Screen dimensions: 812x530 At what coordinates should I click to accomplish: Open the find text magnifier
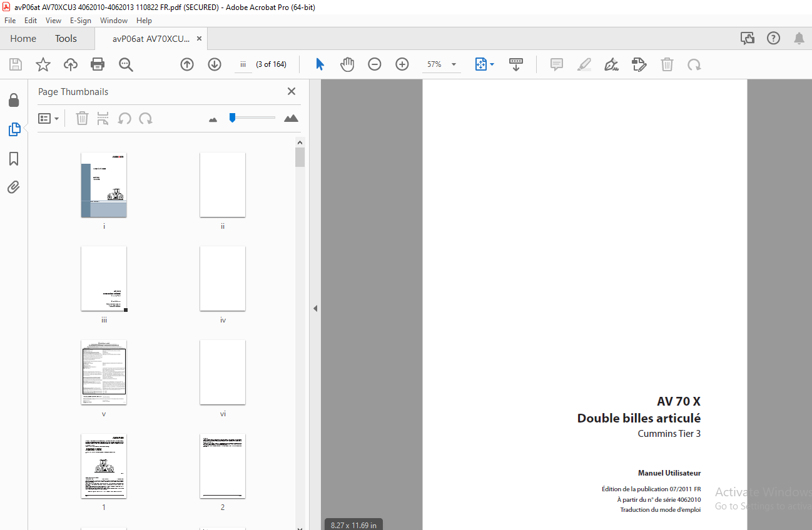[x=126, y=64]
